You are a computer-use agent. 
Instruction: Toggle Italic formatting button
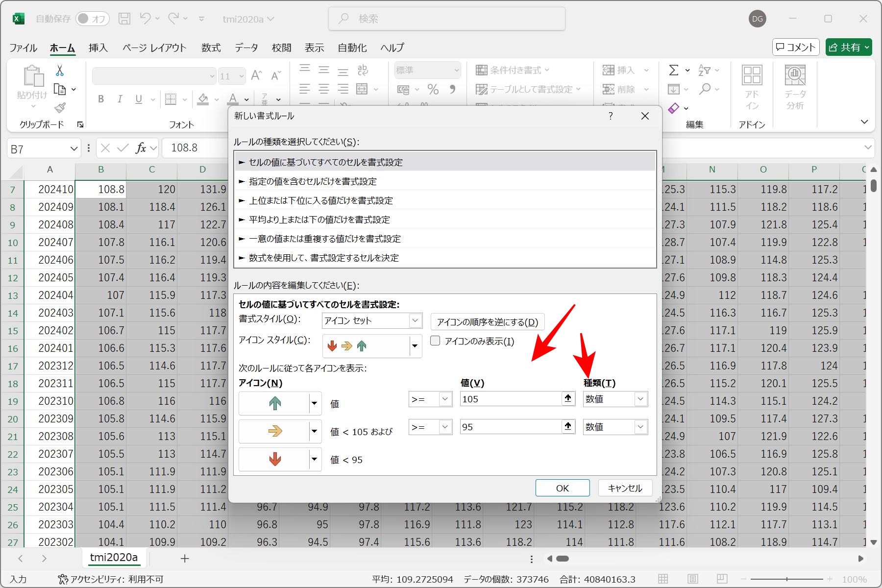(120, 99)
